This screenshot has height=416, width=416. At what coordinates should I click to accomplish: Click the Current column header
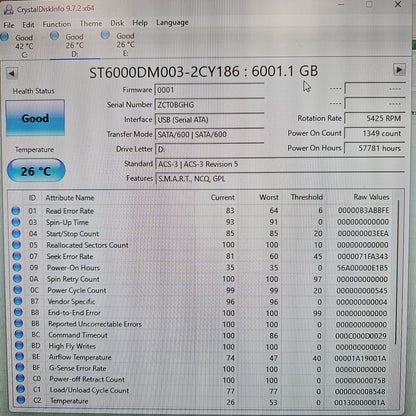[x=223, y=197]
